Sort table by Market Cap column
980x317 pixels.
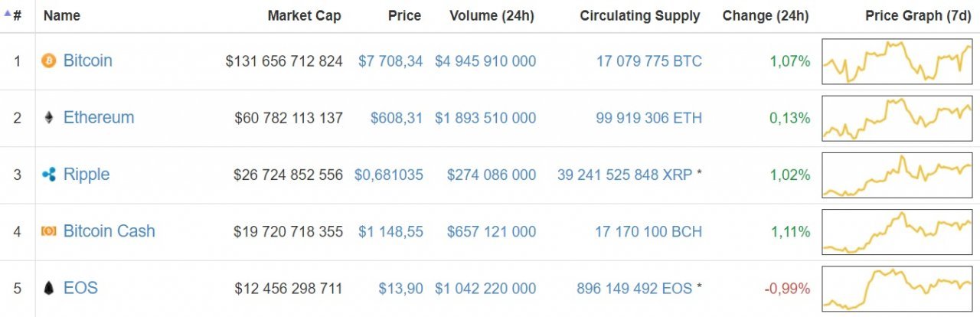pos(304,15)
